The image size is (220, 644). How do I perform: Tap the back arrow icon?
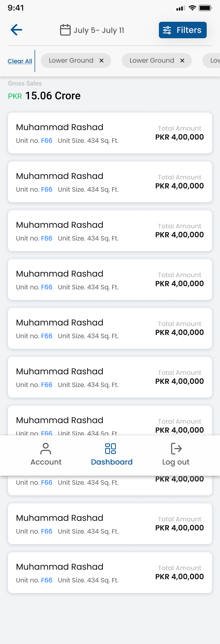(16, 30)
